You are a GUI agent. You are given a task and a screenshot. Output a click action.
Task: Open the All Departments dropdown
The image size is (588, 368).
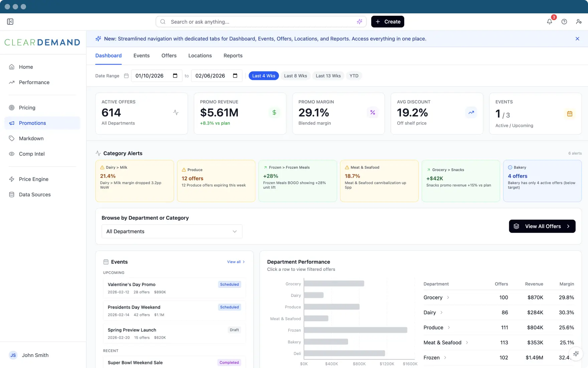tap(172, 231)
